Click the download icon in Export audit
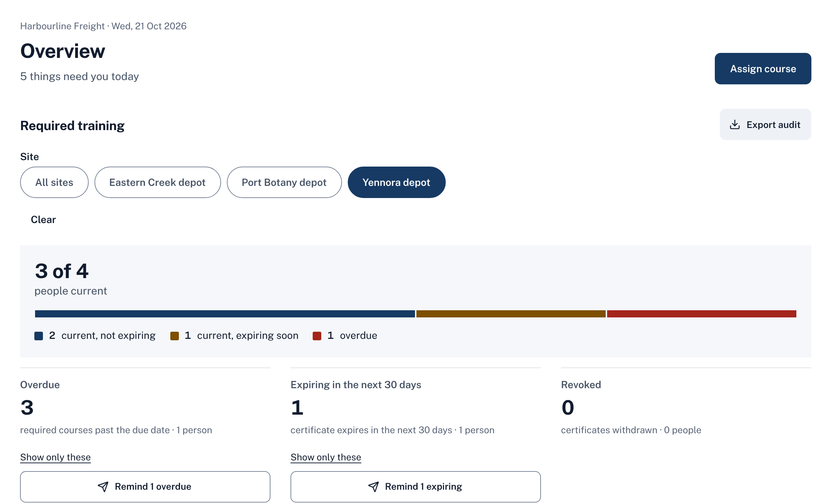The width and height of the screenshot is (830, 504). [x=734, y=124]
